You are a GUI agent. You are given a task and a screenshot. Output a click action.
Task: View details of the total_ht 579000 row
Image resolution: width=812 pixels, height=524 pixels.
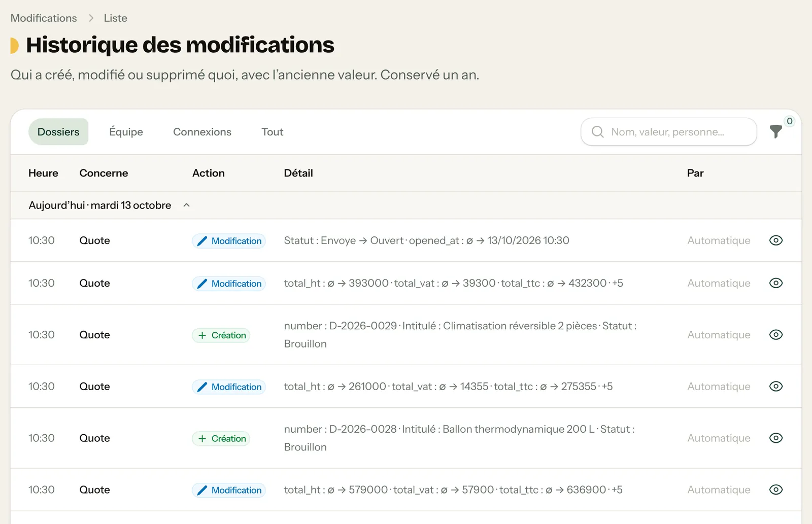[776, 490]
